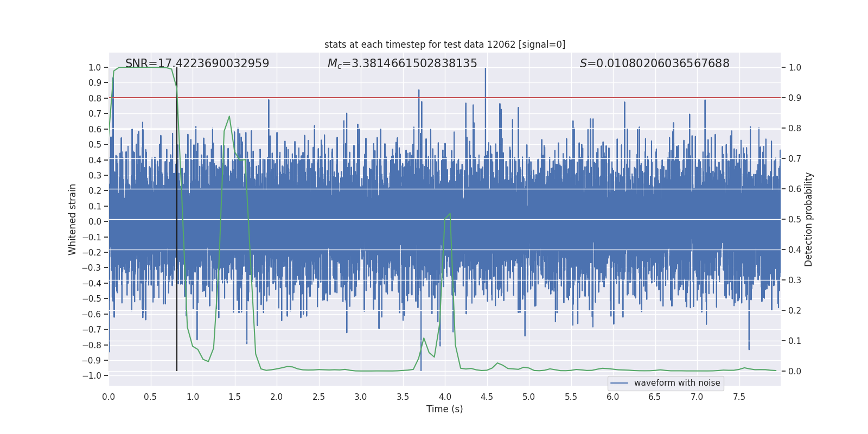Click the 0.1 tick on detection probability axis
868x434 pixels.
click(x=795, y=341)
